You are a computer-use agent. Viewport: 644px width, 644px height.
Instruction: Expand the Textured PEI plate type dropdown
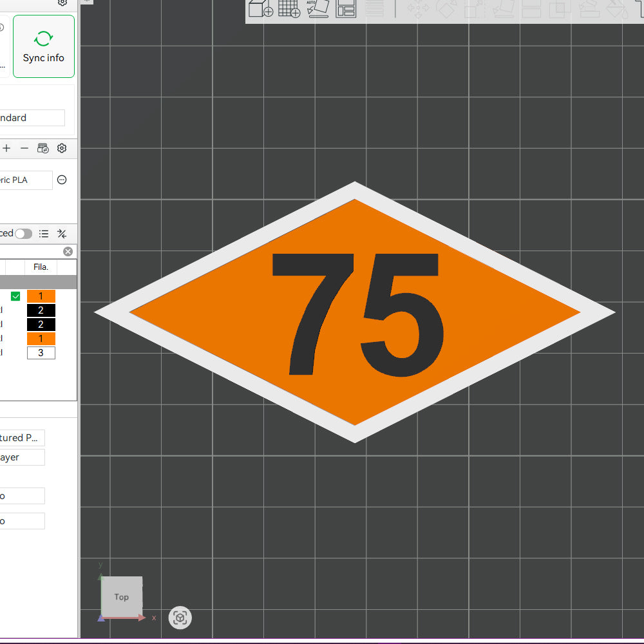tap(23, 438)
